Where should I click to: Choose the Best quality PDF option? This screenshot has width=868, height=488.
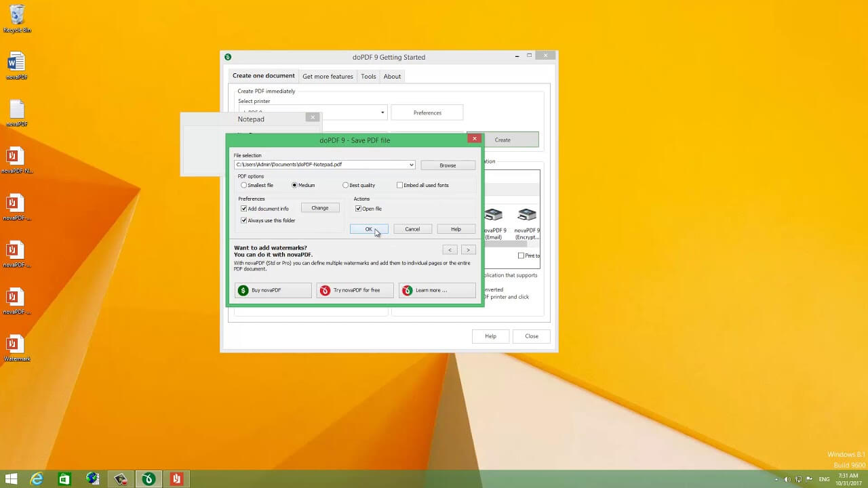[346, 185]
